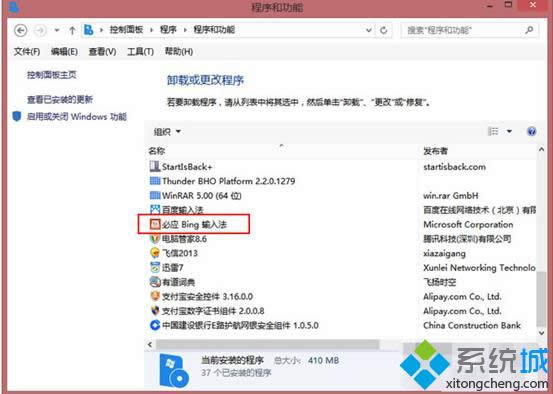Image resolution: width=553 pixels, height=394 pixels.
Task: Expand the 组织 dropdown
Action: pyautogui.click(x=167, y=132)
